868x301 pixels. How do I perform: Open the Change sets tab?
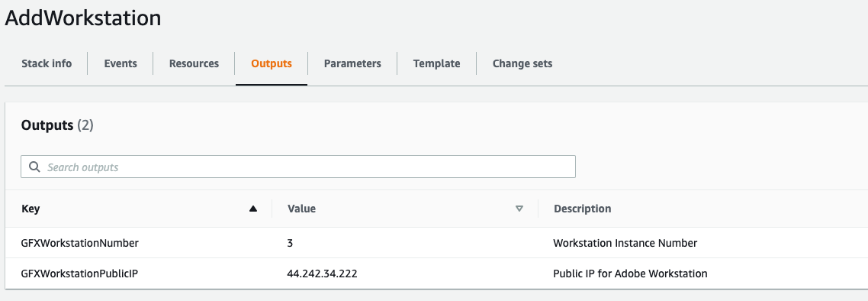(x=522, y=63)
